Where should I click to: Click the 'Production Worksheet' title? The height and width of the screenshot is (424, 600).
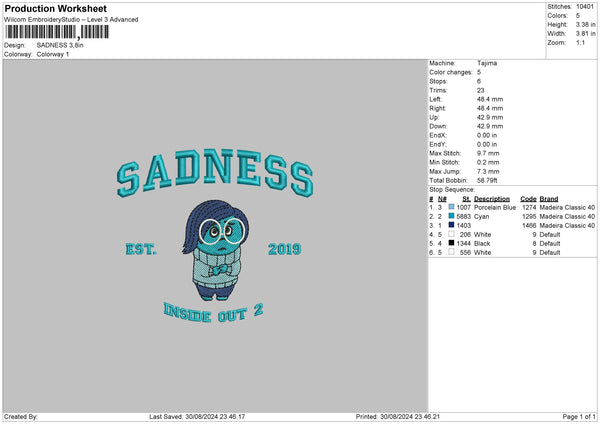pos(55,8)
